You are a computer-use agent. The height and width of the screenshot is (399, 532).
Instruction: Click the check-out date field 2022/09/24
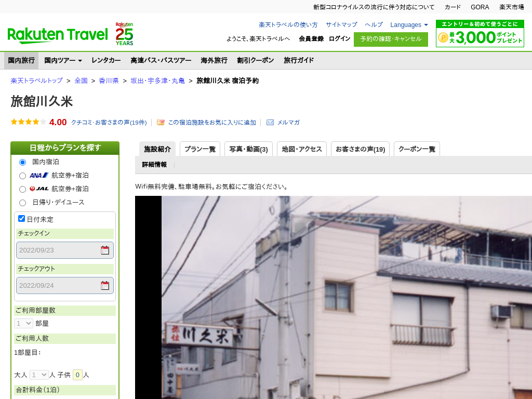pyautogui.click(x=65, y=286)
